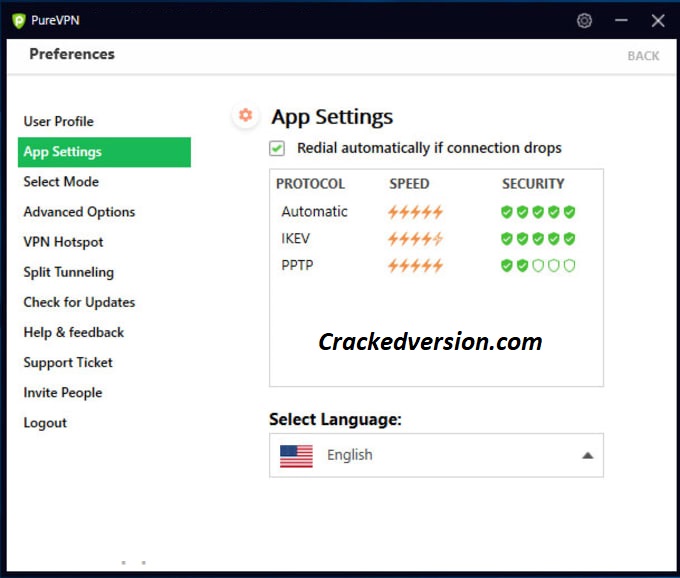
Task: Click the Automatic row speed bolts
Action: pos(415,212)
